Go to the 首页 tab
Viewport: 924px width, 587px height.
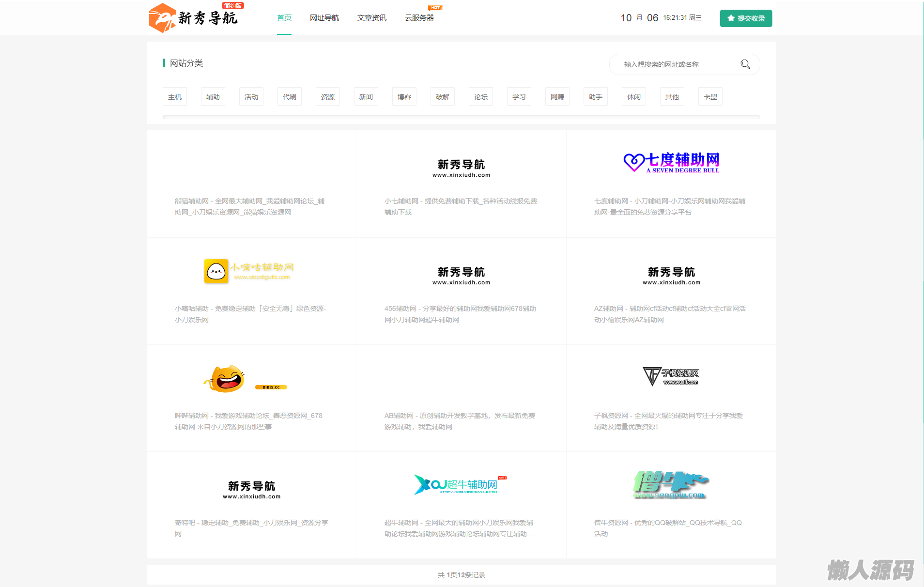[x=284, y=18]
